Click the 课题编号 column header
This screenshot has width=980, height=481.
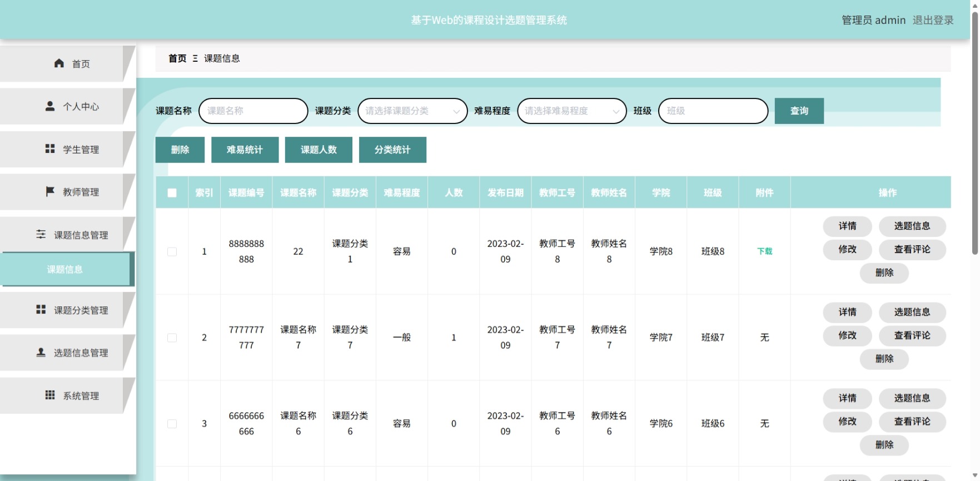(x=246, y=192)
